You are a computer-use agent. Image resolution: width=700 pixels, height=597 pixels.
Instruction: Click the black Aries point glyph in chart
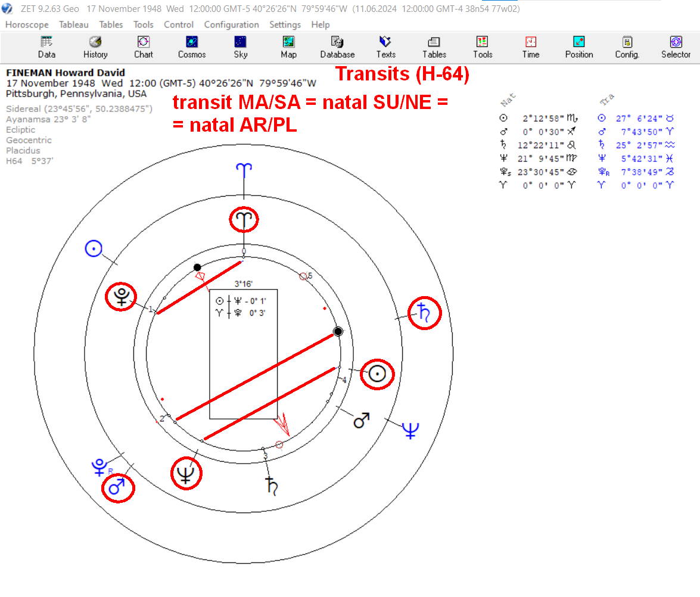coord(244,220)
